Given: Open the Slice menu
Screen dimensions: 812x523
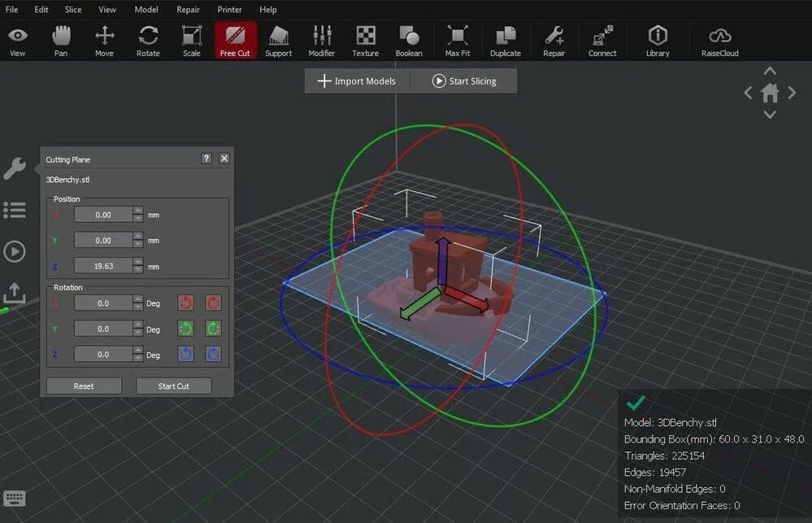Looking at the screenshot, I should click(x=73, y=10).
